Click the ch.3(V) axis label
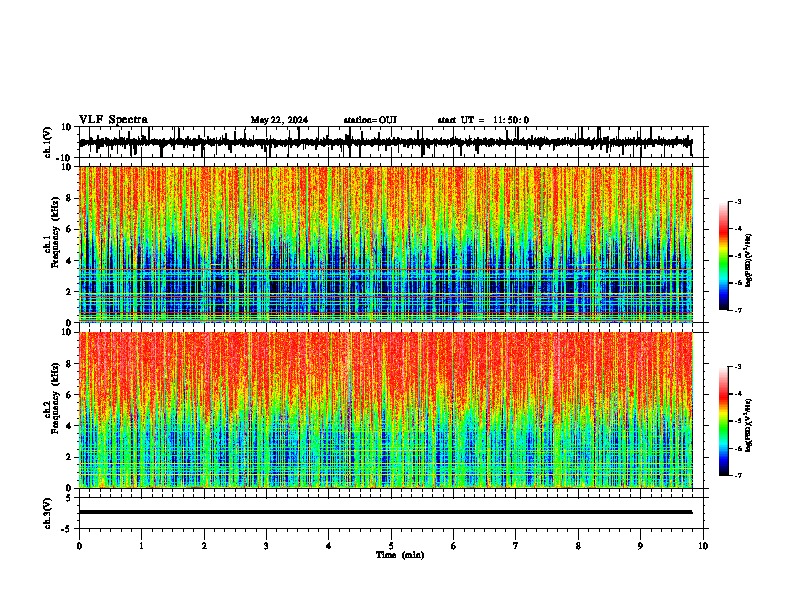 click(47, 513)
